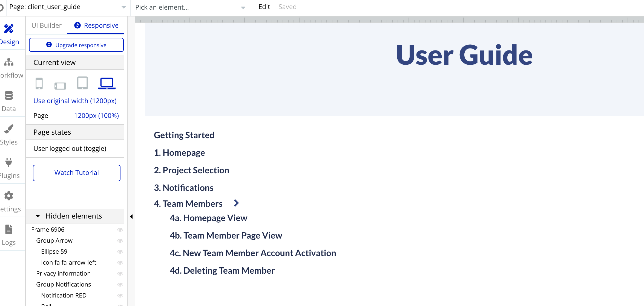This screenshot has height=306, width=644.
Task: Open the Plugins plug icon
Action: point(9,162)
